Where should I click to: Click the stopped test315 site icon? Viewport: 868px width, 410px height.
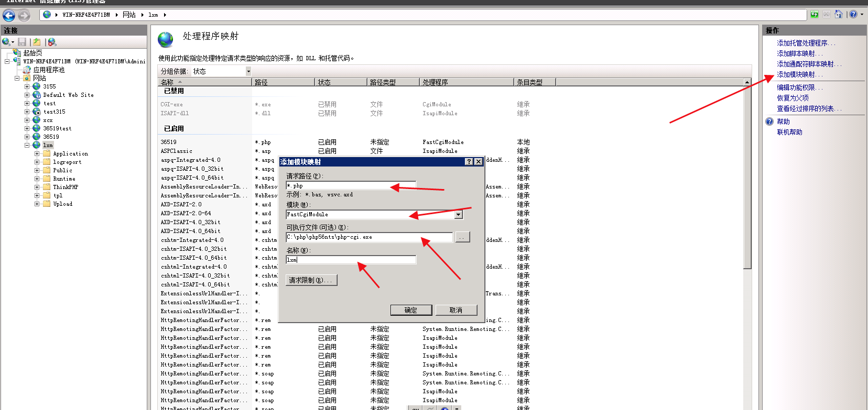(x=37, y=112)
